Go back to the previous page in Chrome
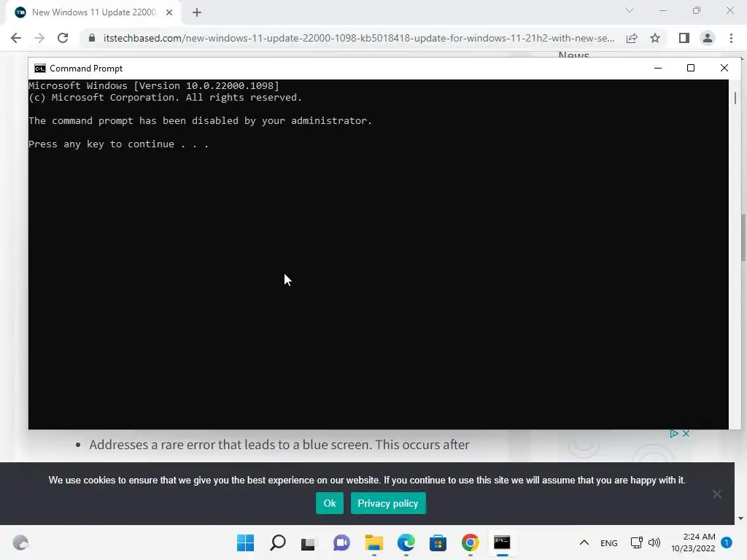This screenshot has width=747, height=560. 16,38
